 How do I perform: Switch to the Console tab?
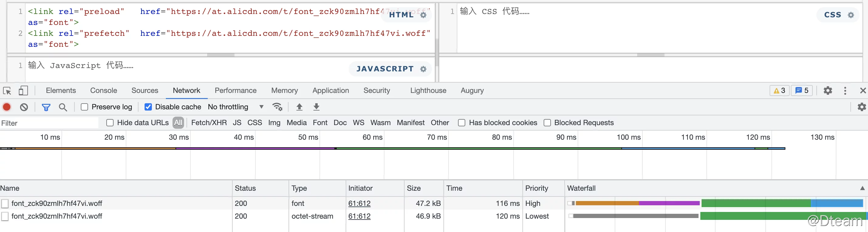104,90
